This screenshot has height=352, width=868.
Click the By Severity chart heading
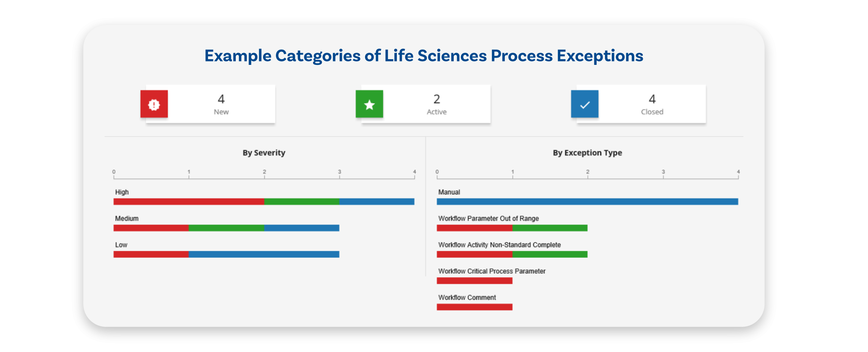click(264, 153)
